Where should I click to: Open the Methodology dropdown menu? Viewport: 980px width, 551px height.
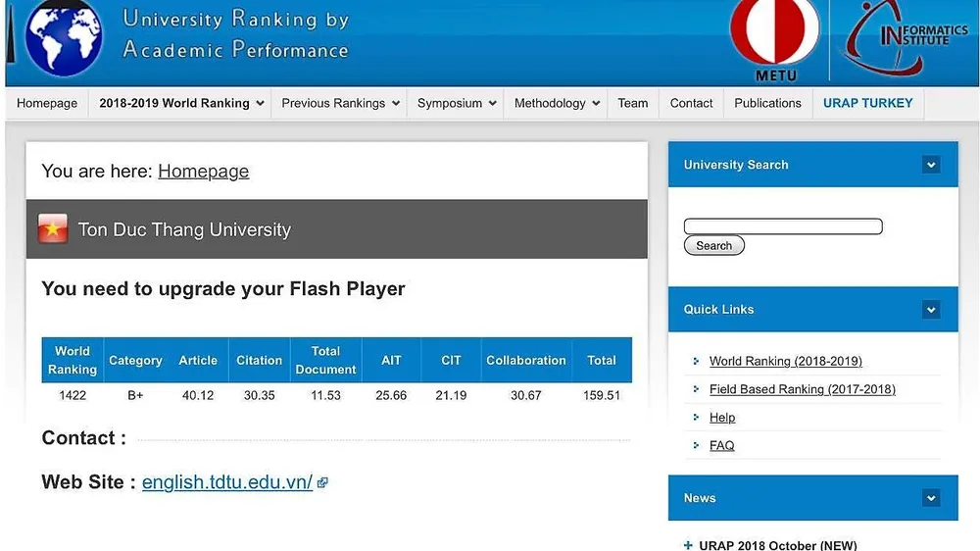coord(556,103)
